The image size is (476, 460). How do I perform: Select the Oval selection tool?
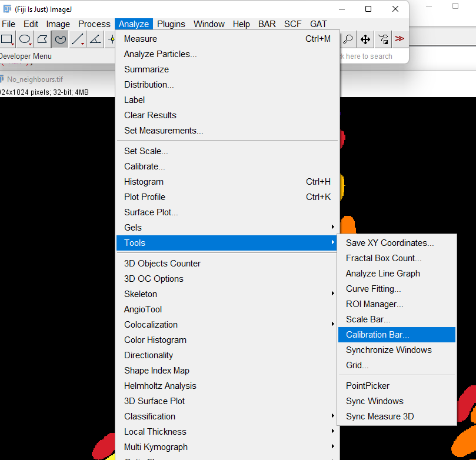coord(25,39)
